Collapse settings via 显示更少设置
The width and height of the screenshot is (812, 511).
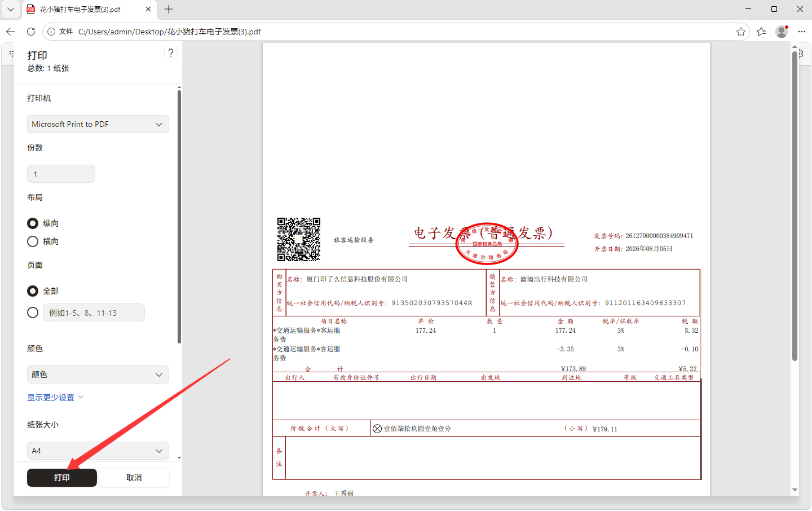point(55,398)
